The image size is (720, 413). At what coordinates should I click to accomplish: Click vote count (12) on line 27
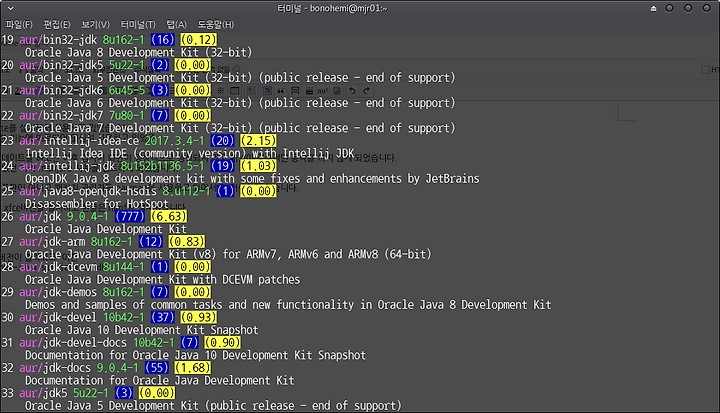pos(151,242)
